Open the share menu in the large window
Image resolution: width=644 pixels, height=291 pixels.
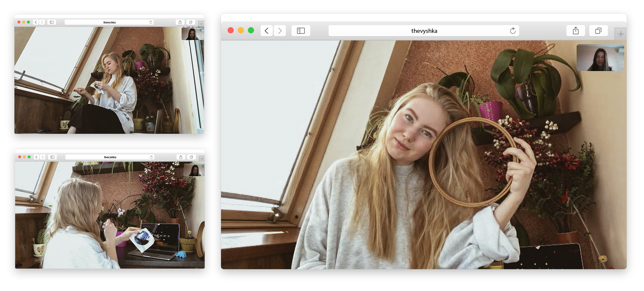tap(576, 31)
